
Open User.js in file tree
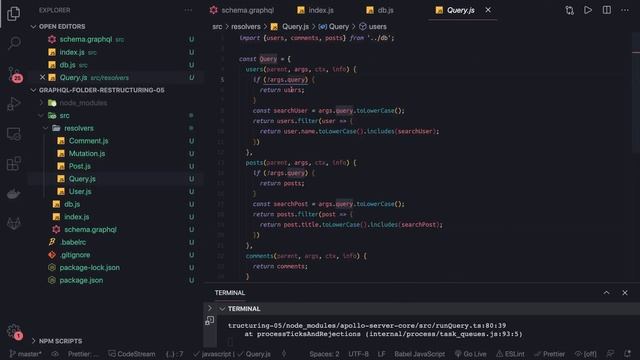click(x=80, y=191)
